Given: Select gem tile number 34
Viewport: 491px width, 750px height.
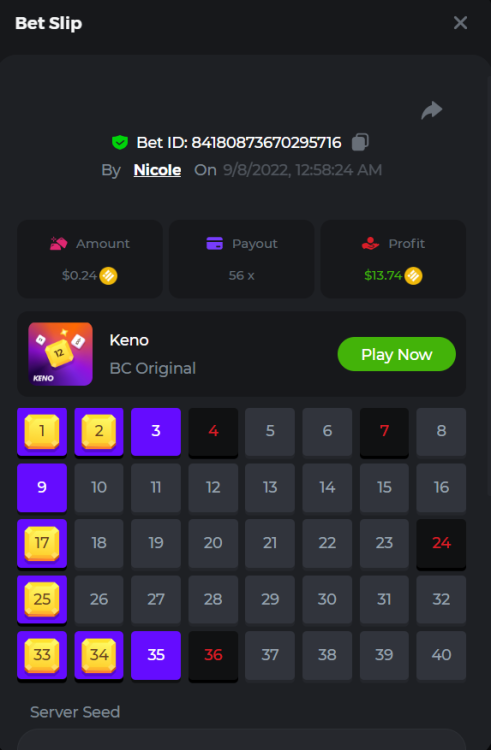Looking at the screenshot, I should coord(99,655).
